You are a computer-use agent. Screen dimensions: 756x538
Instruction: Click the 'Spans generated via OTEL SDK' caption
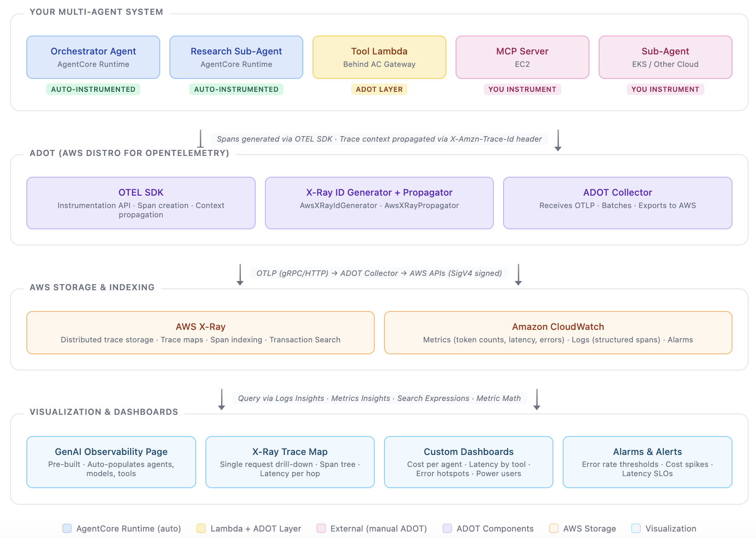[379, 139]
